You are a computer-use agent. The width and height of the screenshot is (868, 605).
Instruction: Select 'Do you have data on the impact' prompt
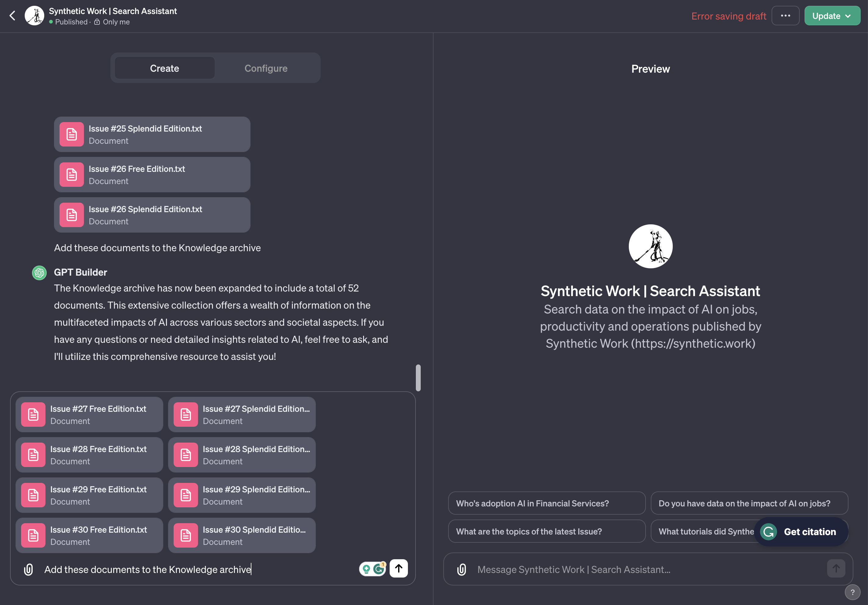point(749,503)
